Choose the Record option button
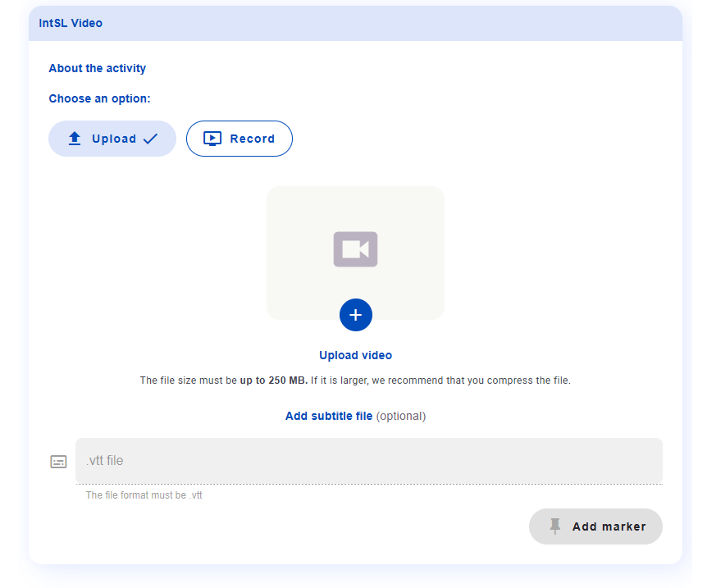Image resolution: width=707 pixels, height=588 pixels. [239, 139]
